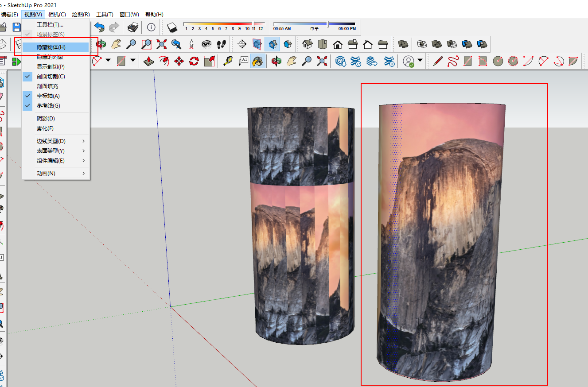Select the left textured cylinder in the viewport

pos(301,226)
